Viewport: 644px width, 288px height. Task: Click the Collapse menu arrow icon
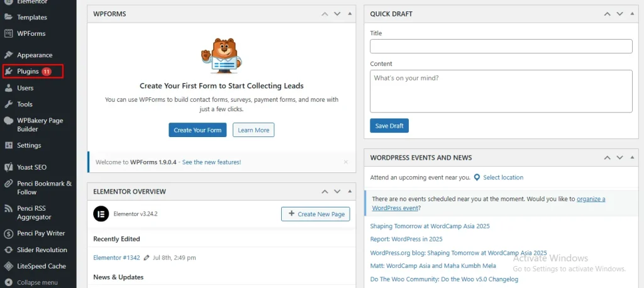[x=8, y=283]
